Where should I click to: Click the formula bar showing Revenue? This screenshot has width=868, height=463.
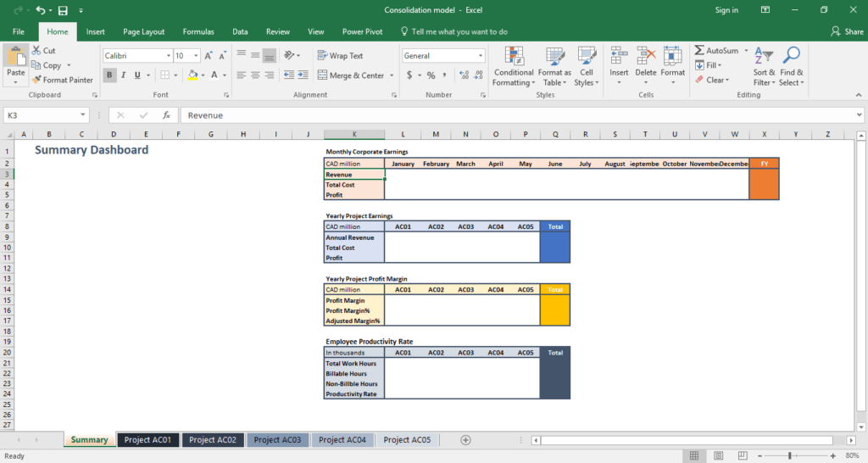click(x=509, y=114)
